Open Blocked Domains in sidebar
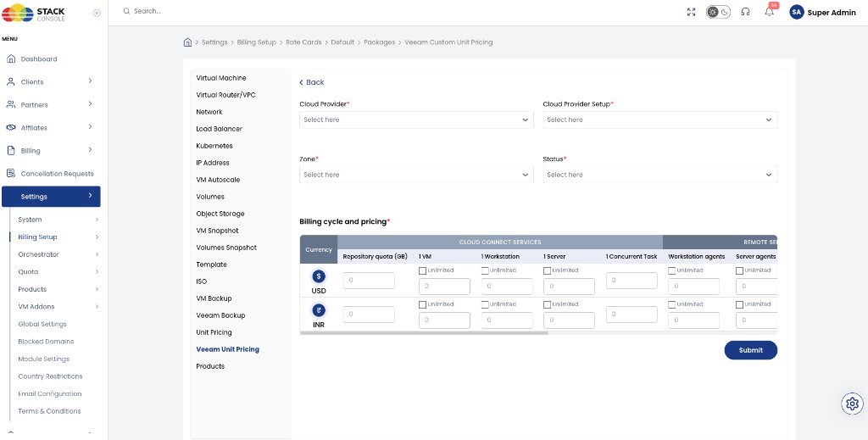This screenshot has width=868, height=440. tap(46, 342)
